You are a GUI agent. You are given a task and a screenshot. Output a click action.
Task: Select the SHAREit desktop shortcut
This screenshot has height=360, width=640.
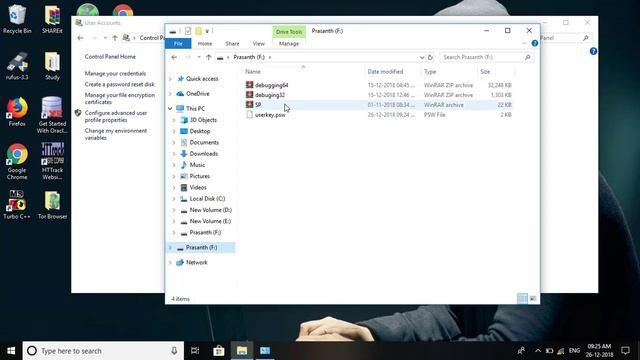tap(52, 19)
